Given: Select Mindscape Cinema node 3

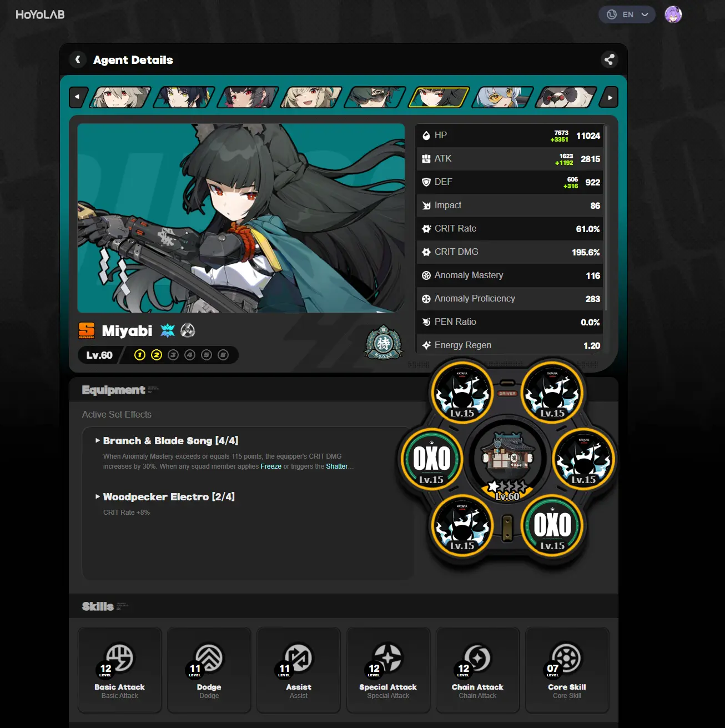Looking at the screenshot, I should point(173,355).
